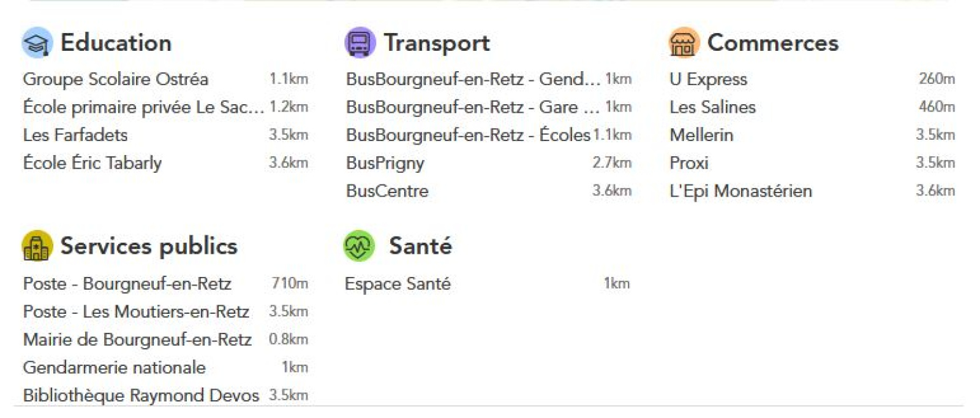Open Bibliothèque Raymond Devos entry
This screenshot has width=980, height=418.
[x=141, y=395]
